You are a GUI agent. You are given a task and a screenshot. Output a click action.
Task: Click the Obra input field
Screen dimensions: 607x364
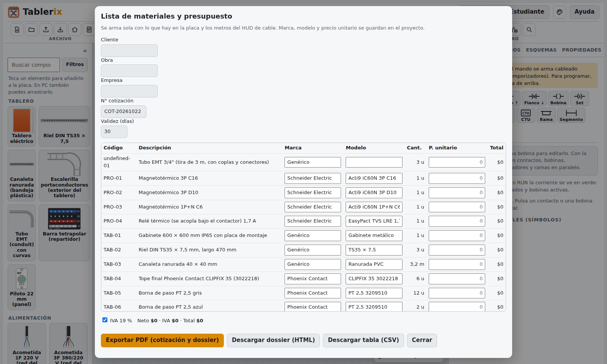[x=129, y=71]
